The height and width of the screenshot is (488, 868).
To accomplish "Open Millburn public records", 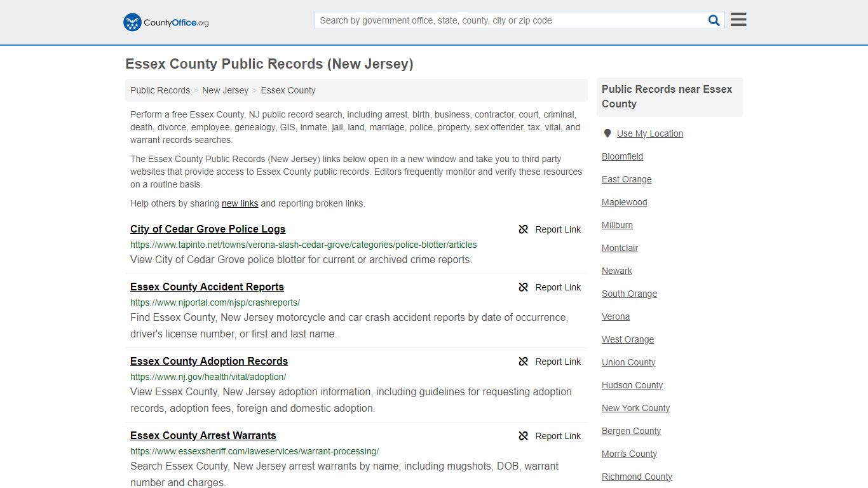I will pos(617,225).
